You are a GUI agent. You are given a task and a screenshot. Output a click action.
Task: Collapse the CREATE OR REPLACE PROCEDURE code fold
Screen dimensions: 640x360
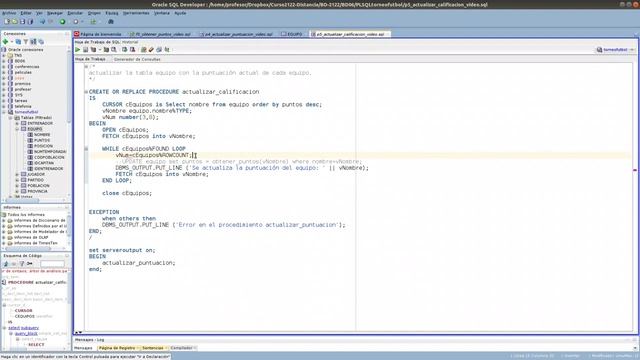pyautogui.click(x=86, y=92)
